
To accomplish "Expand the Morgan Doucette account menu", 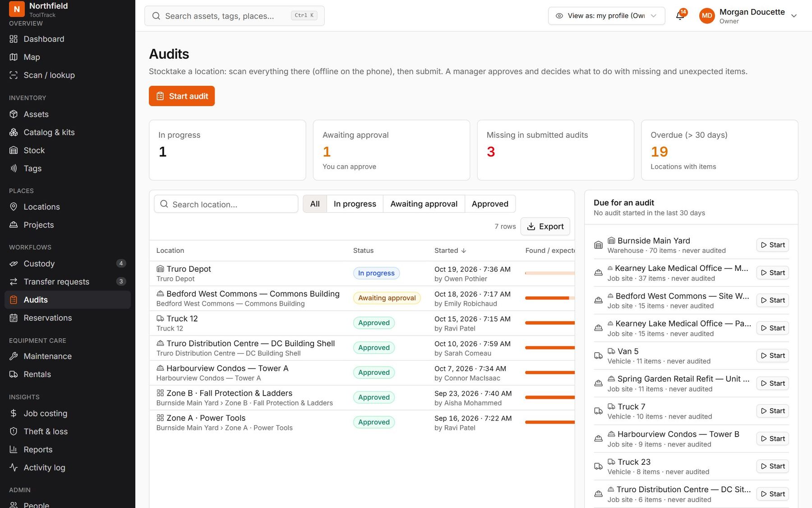I will [x=748, y=16].
